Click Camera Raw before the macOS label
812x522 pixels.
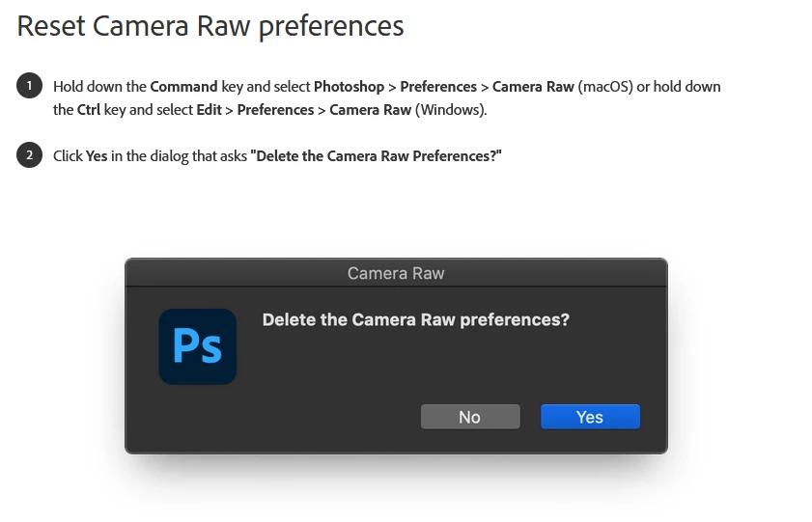click(x=533, y=87)
